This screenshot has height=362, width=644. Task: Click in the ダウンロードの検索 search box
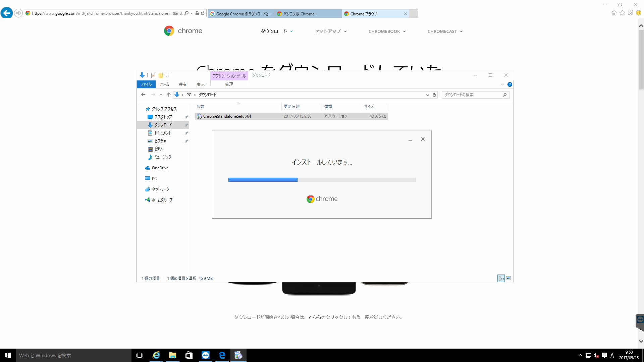[475, 95]
